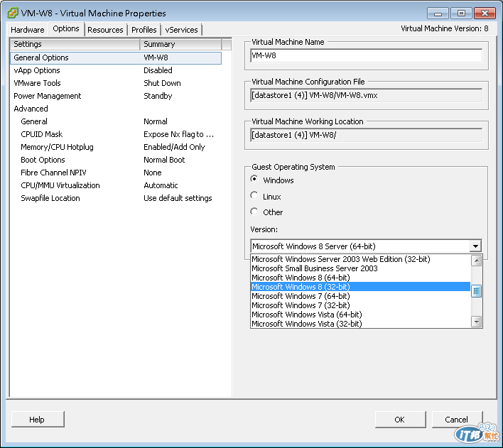The width and height of the screenshot is (503, 448).
Task: Confirm with the OK button
Action: coord(400,420)
